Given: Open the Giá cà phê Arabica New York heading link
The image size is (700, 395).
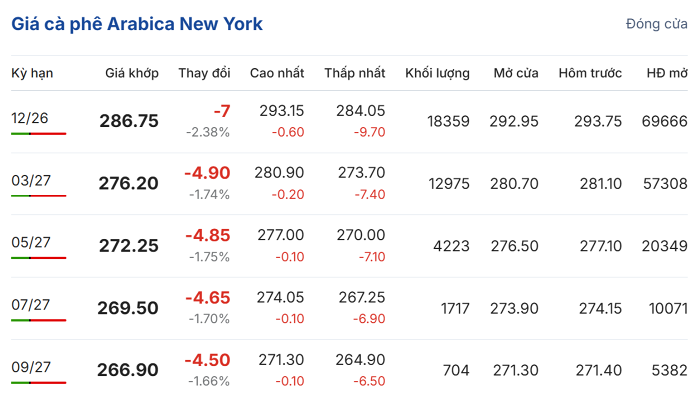Looking at the screenshot, I should point(137,24).
